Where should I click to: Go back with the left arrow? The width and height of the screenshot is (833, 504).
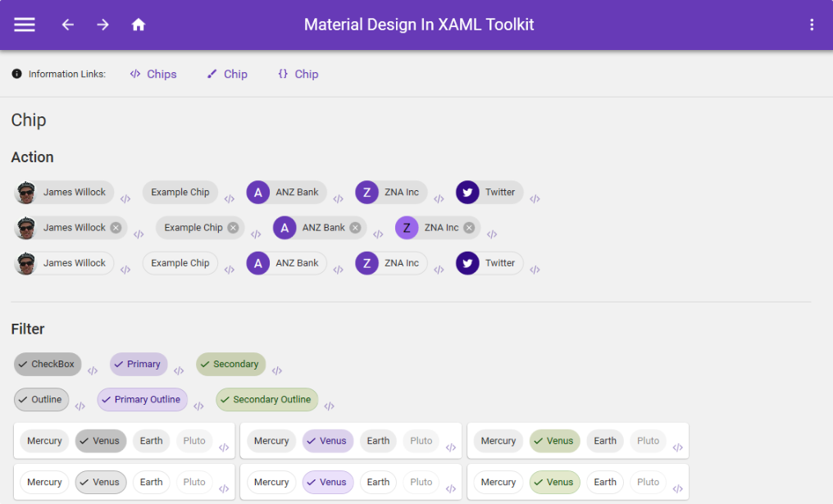point(67,25)
